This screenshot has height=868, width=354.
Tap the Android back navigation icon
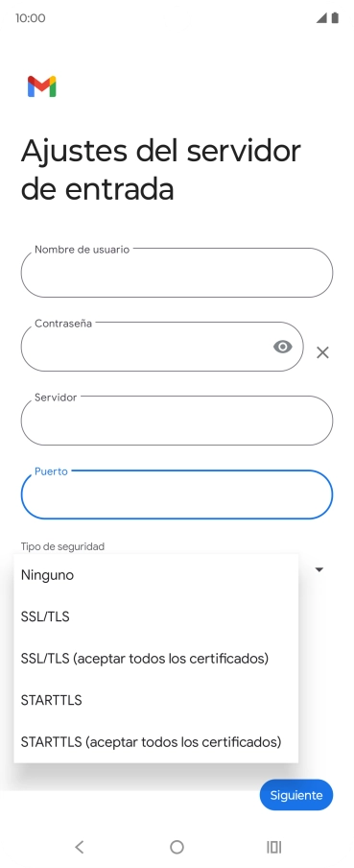pos(80,847)
